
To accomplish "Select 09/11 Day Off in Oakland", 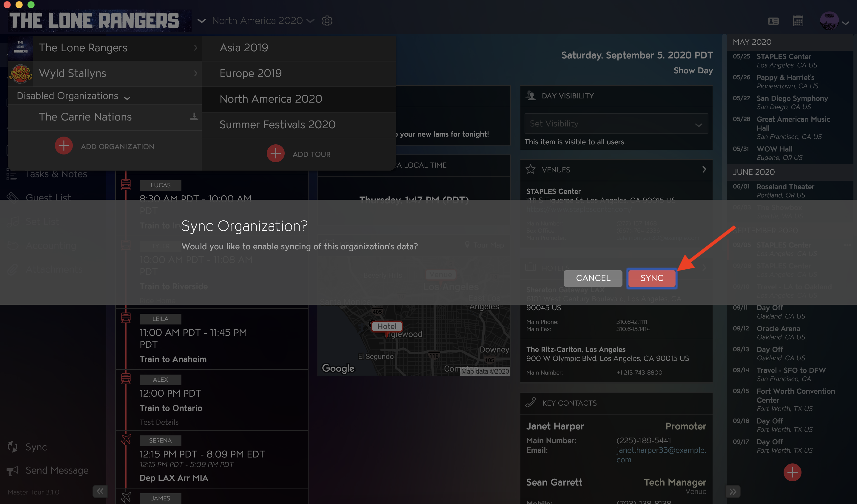I will 790,312.
